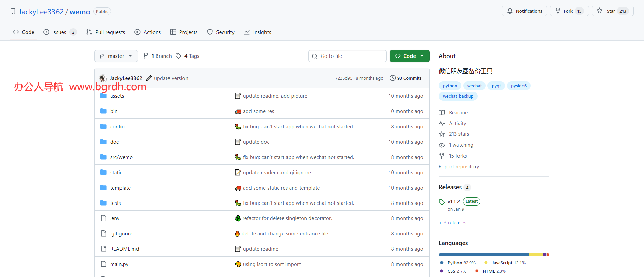Click the v1.1.2 release tag icon
The height and width of the screenshot is (277, 644).
442,202
